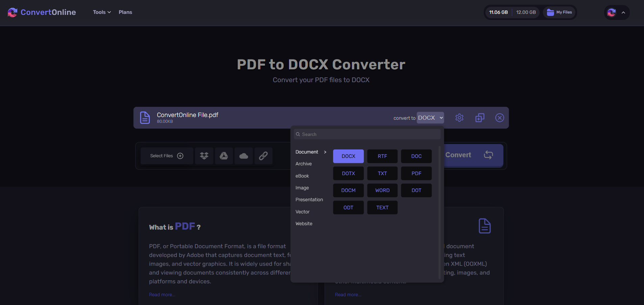Viewport: 644px width, 305px height.
Task: Click the Google Drive upload icon
Action: point(224,156)
